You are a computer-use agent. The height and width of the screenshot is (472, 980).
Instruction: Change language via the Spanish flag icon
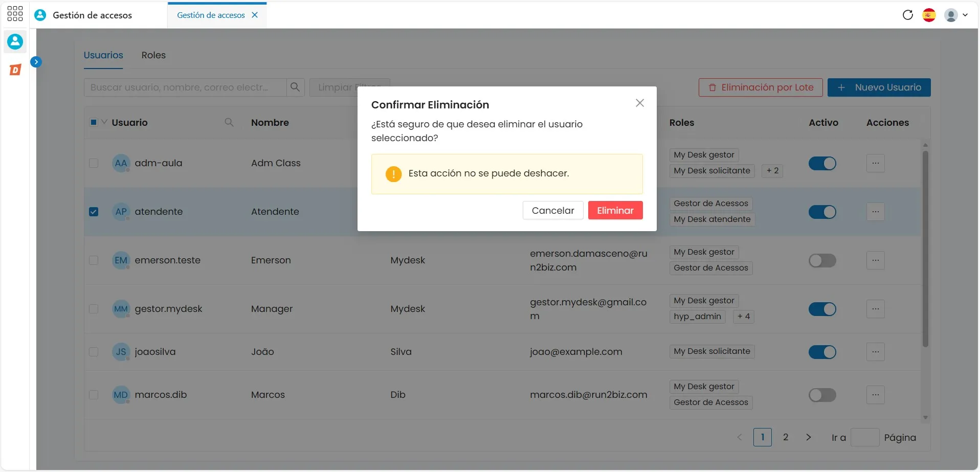929,15
